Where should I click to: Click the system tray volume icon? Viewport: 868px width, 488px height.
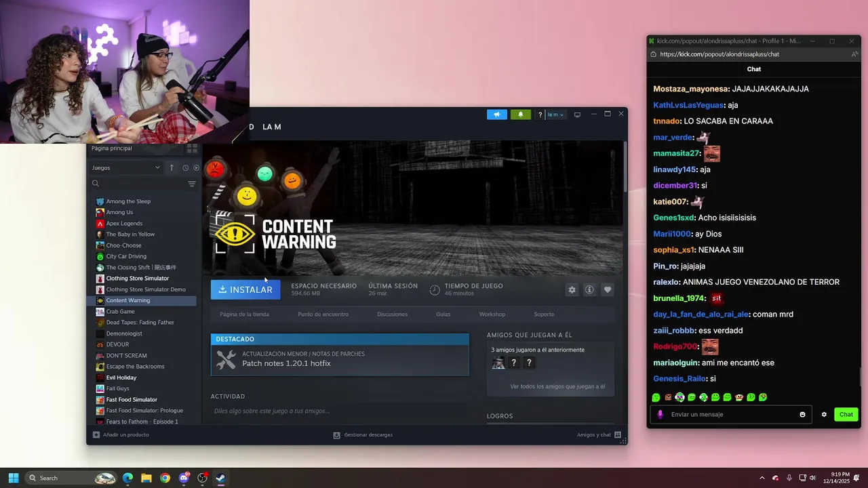pos(812,478)
